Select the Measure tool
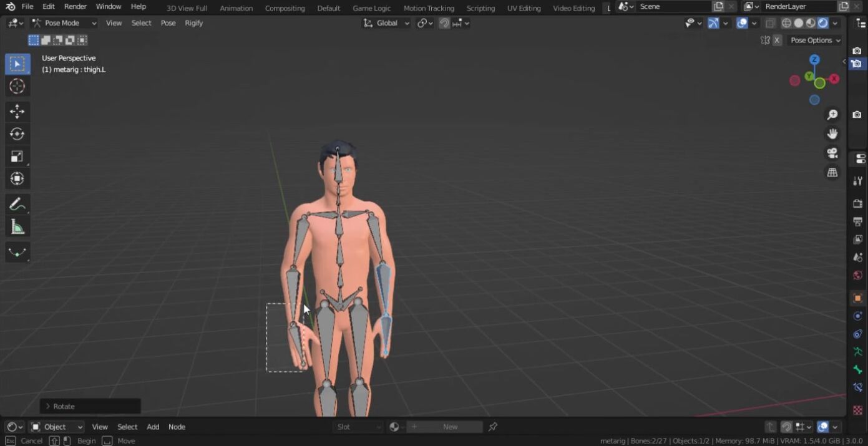The image size is (868, 446). pos(17,228)
